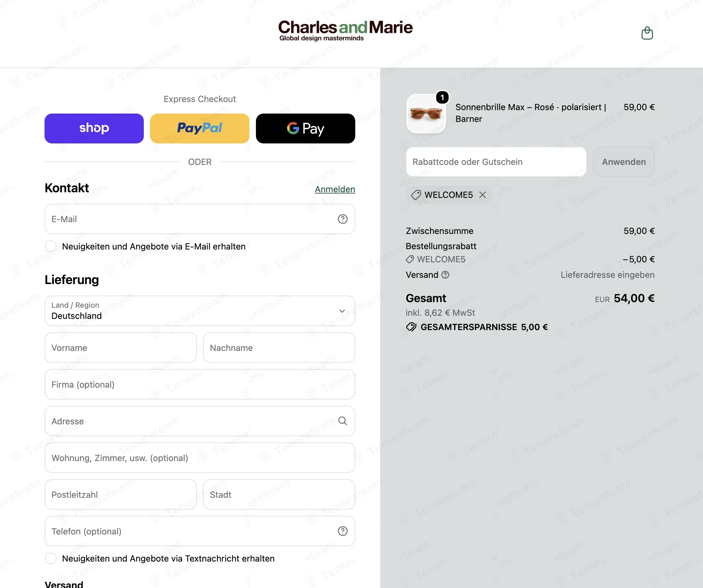
Task: Remove the WELCOME5 discount code
Action: (482, 195)
